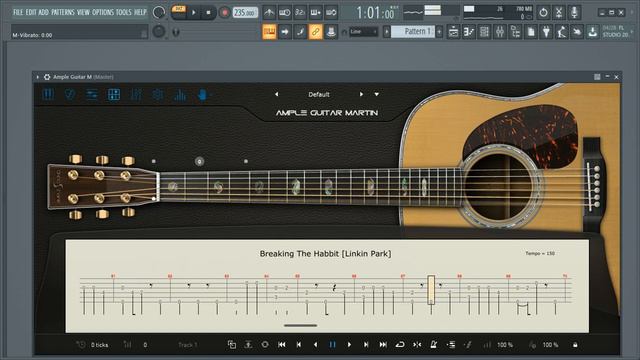The image size is (640, 360).
Task: Toggle loop recording icon
Action: click(331, 13)
